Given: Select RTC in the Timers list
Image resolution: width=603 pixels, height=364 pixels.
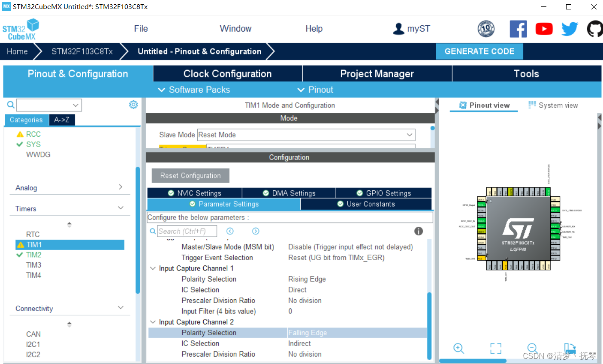Looking at the screenshot, I should (33, 235).
